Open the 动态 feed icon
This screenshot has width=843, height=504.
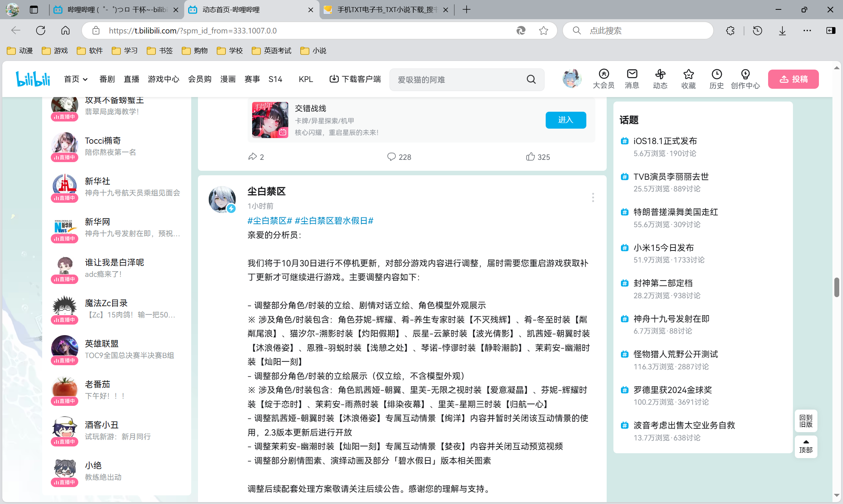(660, 79)
